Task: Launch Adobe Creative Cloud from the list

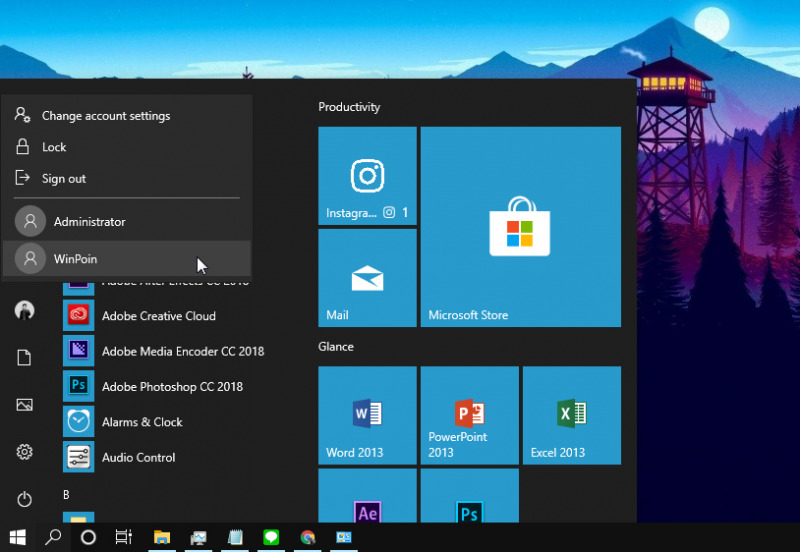Action: click(x=159, y=316)
